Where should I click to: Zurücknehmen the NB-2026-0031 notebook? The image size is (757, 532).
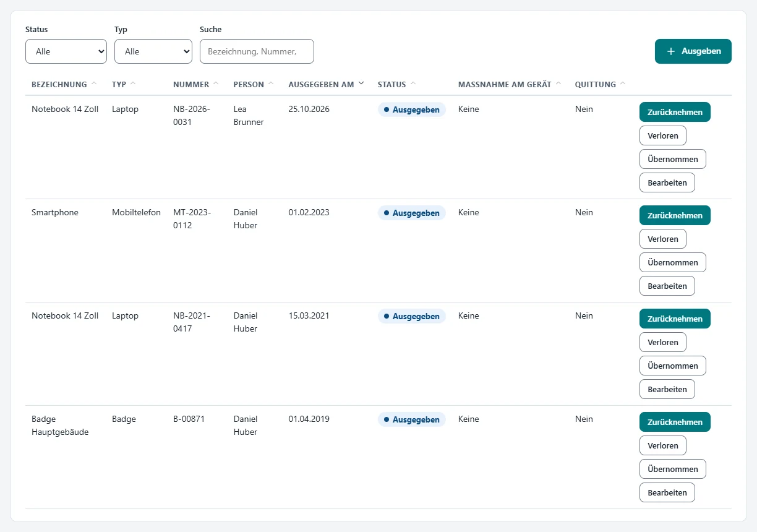(x=675, y=112)
